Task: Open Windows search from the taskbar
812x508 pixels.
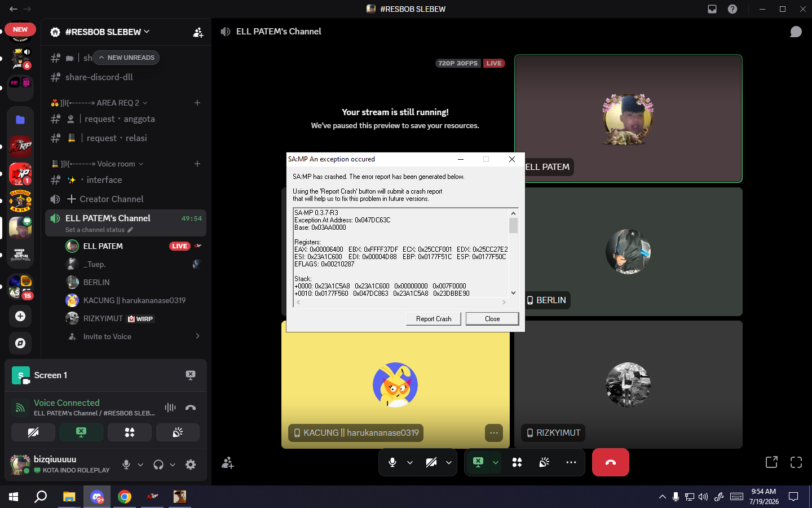Action: point(41,497)
